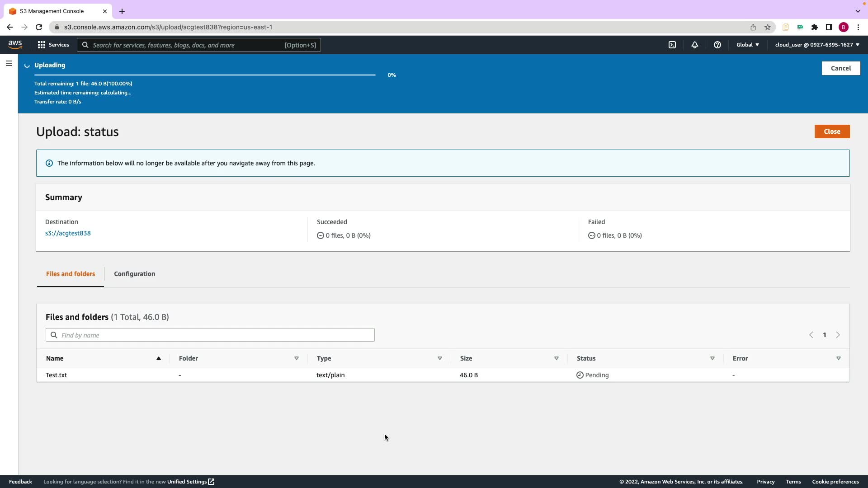Open the AWS CloudShell icon
Image resolution: width=868 pixels, height=488 pixels.
672,45
